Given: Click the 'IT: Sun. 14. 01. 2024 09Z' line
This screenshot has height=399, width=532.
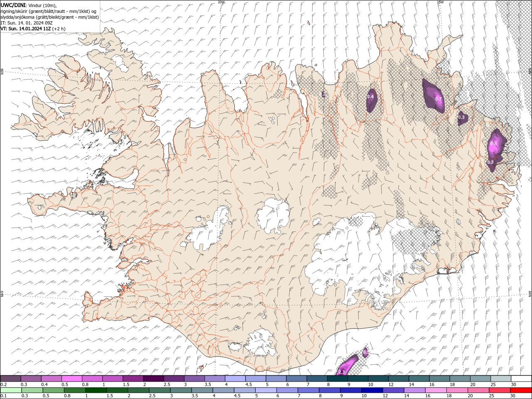Looking at the screenshot, I should (x=26, y=23).
